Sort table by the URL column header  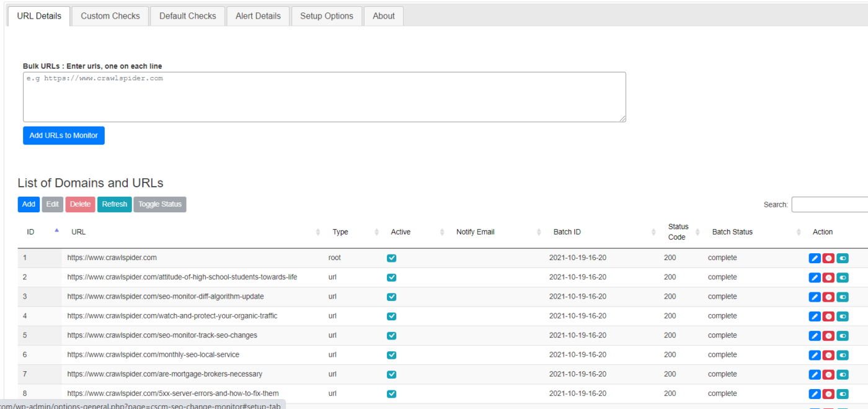tap(192, 232)
